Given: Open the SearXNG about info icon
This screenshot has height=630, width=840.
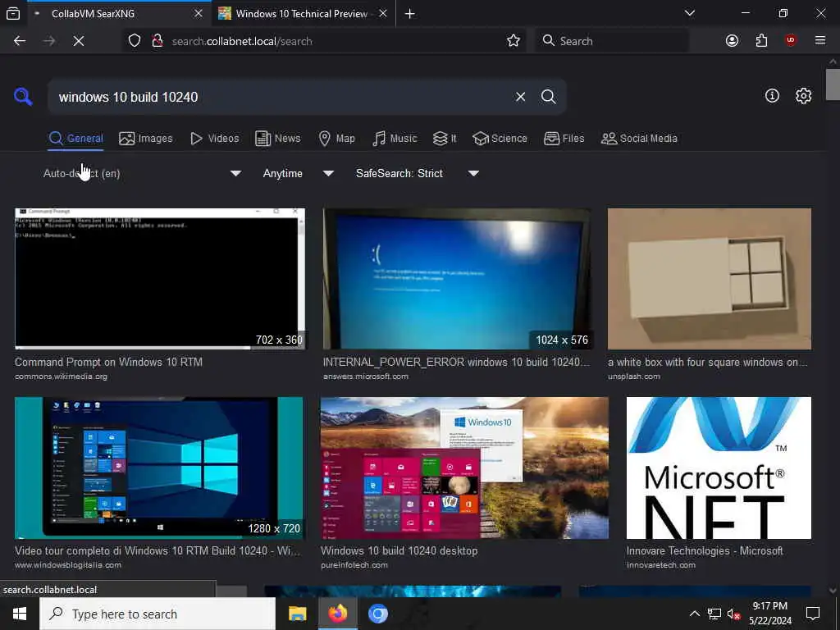Looking at the screenshot, I should click(x=772, y=96).
